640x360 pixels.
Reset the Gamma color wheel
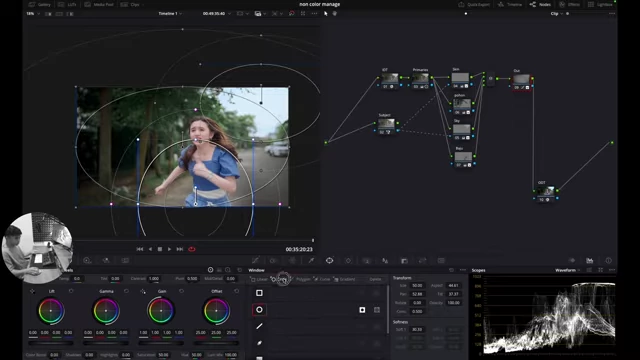pos(126,291)
